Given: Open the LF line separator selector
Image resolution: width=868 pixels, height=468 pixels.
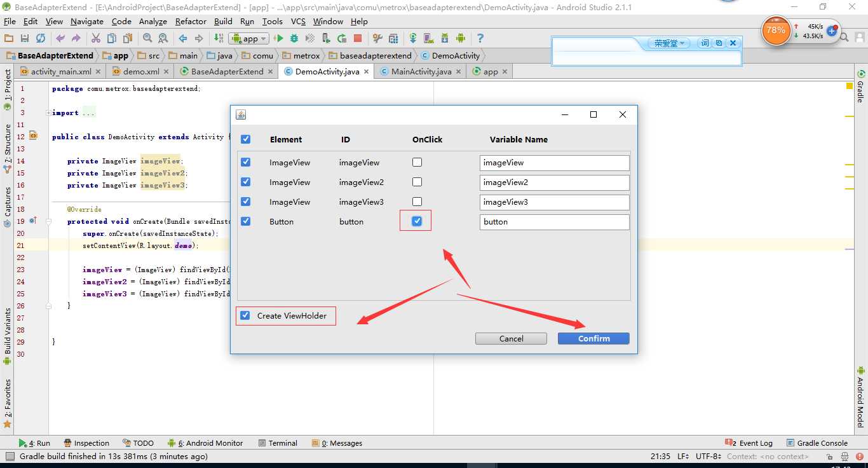Looking at the screenshot, I should (683, 457).
